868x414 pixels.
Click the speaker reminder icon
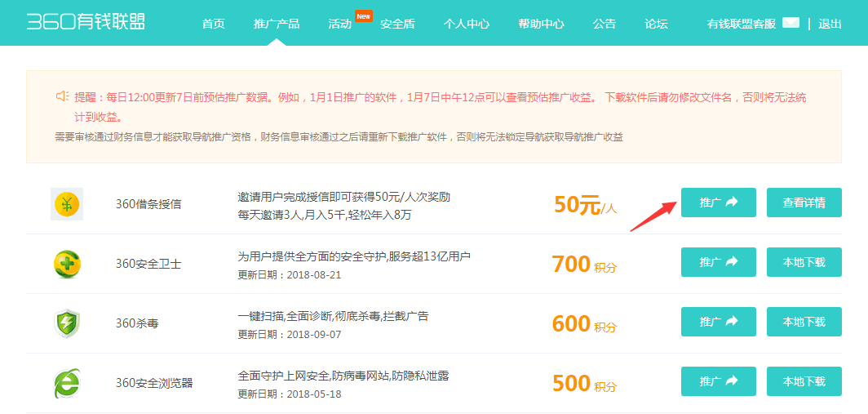62,97
